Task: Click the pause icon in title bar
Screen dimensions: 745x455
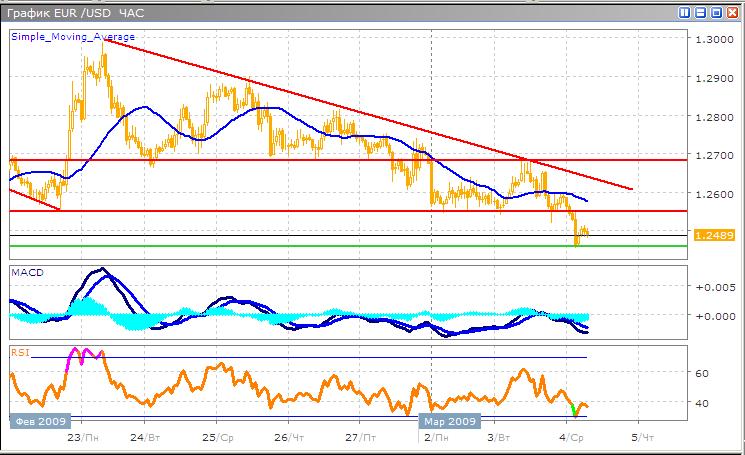Action: 686,13
